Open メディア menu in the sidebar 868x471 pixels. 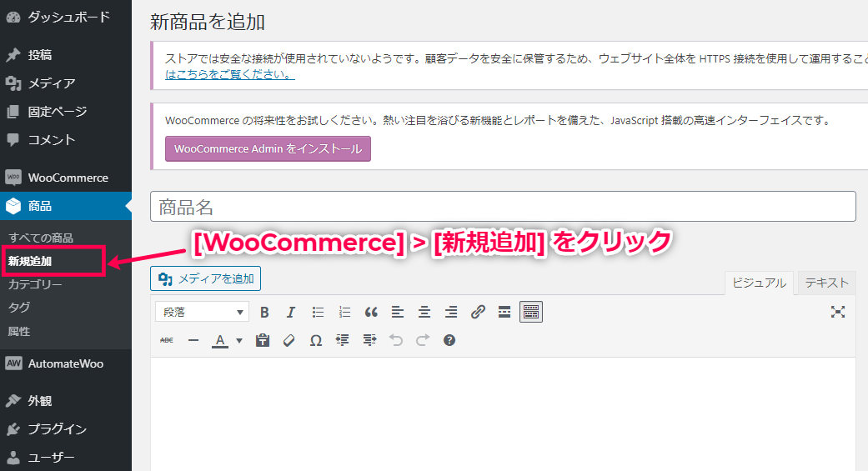pos(66,83)
